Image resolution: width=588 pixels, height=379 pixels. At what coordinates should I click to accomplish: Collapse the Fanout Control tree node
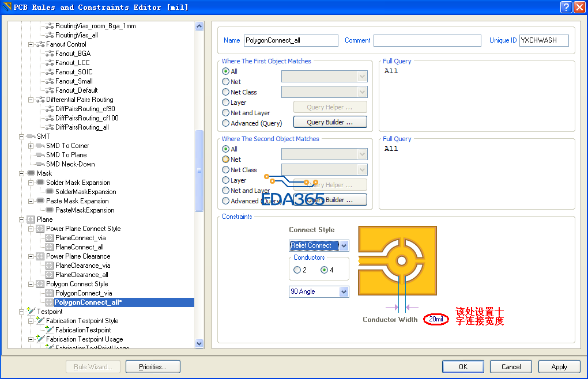[31, 44]
